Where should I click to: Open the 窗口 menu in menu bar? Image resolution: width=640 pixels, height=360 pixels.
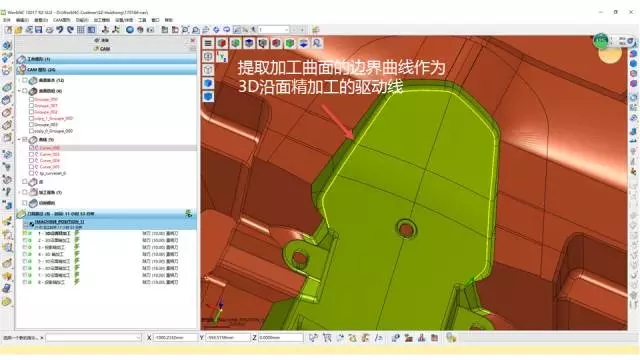pyautogui.click(x=156, y=20)
